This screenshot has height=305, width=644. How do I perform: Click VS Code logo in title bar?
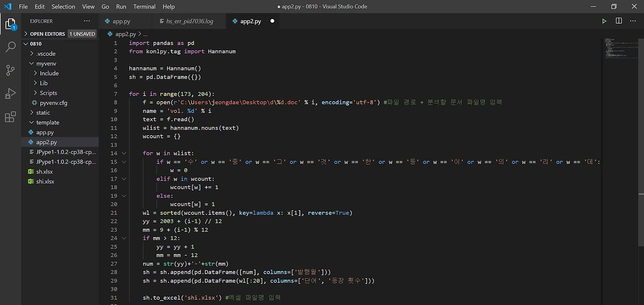click(x=8, y=7)
